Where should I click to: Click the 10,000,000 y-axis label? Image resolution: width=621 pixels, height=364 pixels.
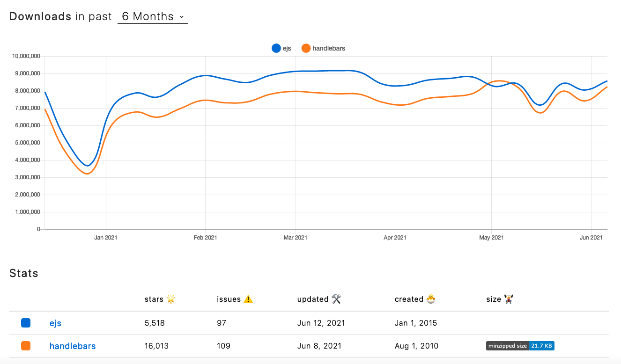(26, 56)
